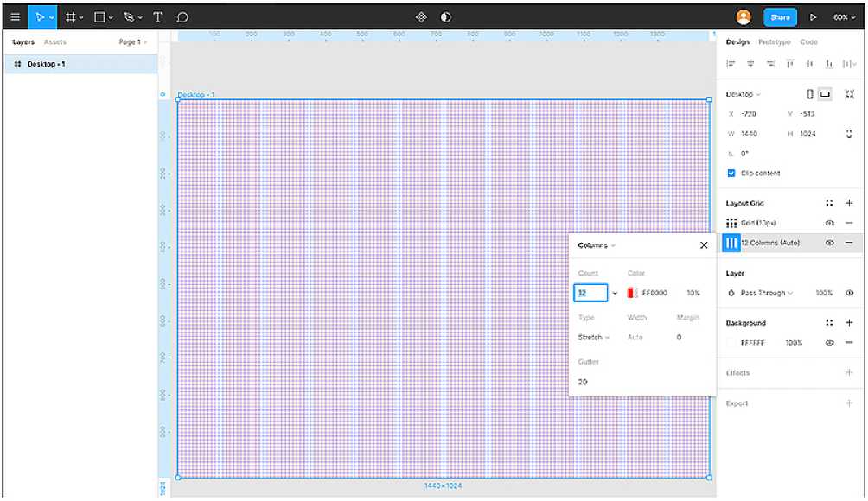Expand shape tools dropdown arrow
Viewport: 868px width, 501px height.
pos(111,17)
